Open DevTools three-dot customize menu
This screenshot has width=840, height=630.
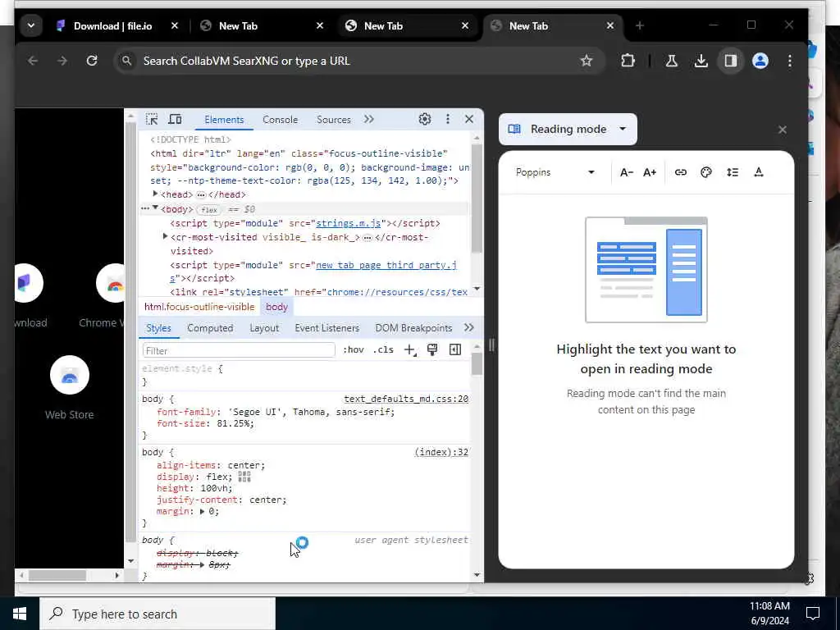click(x=448, y=119)
